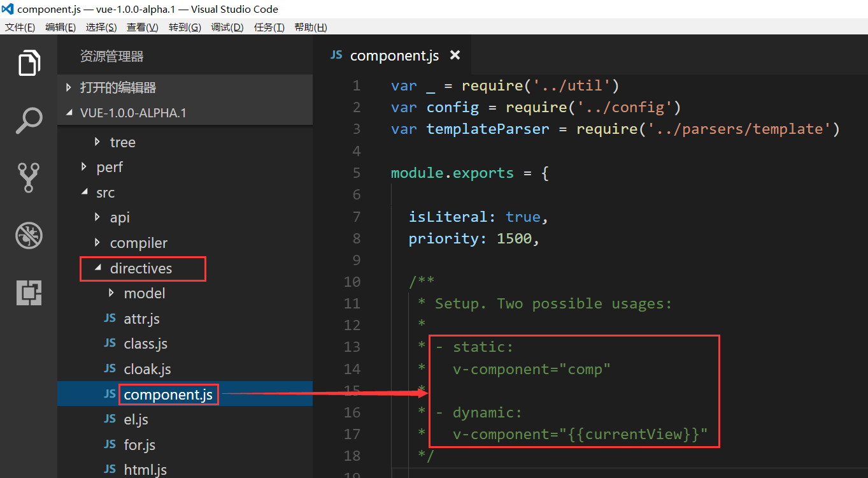
Task: Click the JS icon beside el.js
Action: click(x=110, y=419)
